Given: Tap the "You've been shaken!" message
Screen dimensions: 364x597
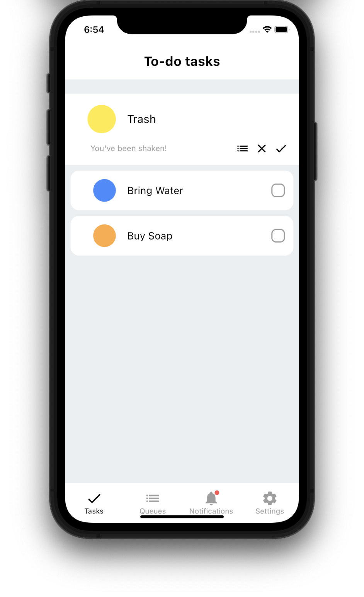Looking at the screenshot, I should pos(129,149).
